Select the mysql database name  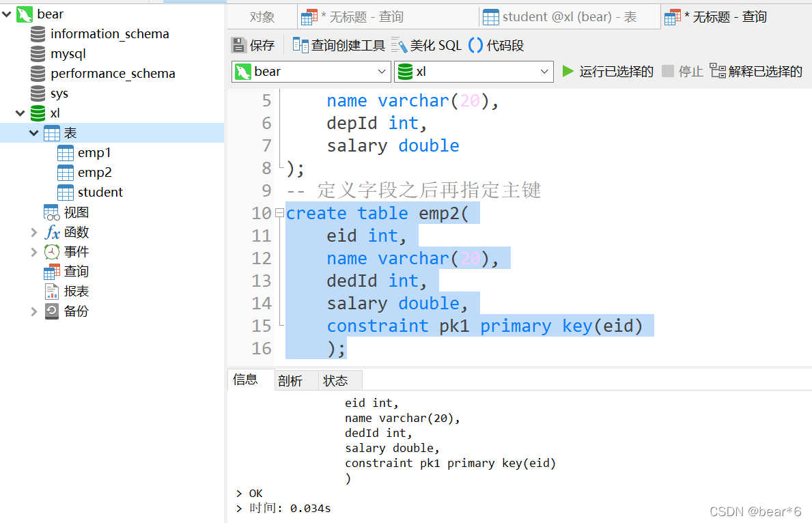68,54
